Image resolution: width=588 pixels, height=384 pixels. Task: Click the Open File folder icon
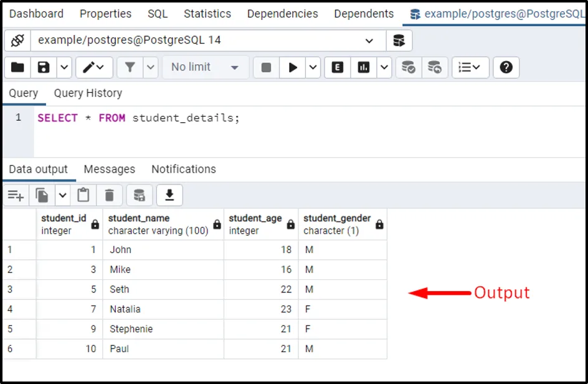coord(17,67)
